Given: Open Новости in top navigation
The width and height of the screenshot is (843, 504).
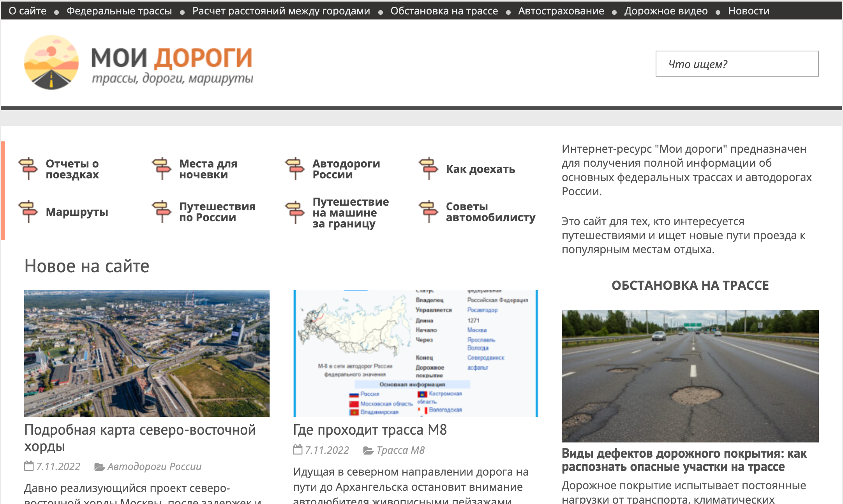Looking at the screenshot, I should tap(749, 11).
